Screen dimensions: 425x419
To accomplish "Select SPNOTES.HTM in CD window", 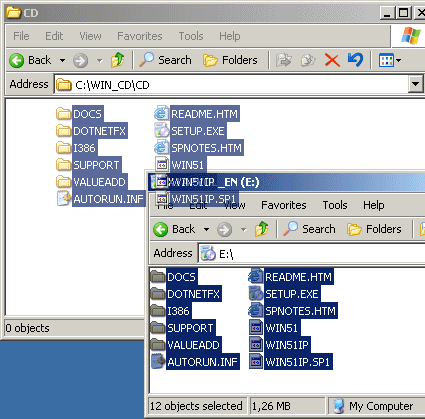I will 198,148.
